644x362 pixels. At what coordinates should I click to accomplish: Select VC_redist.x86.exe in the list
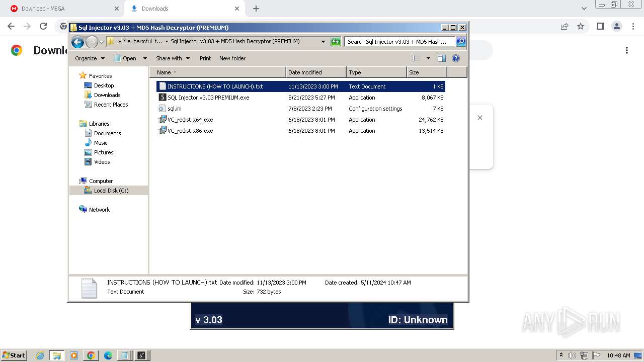[x=301, y=131]
